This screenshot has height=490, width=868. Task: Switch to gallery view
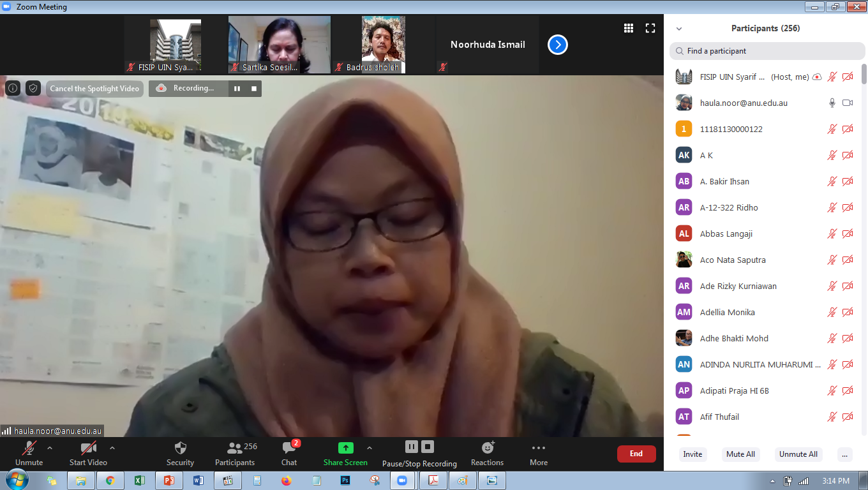[629, 27]
